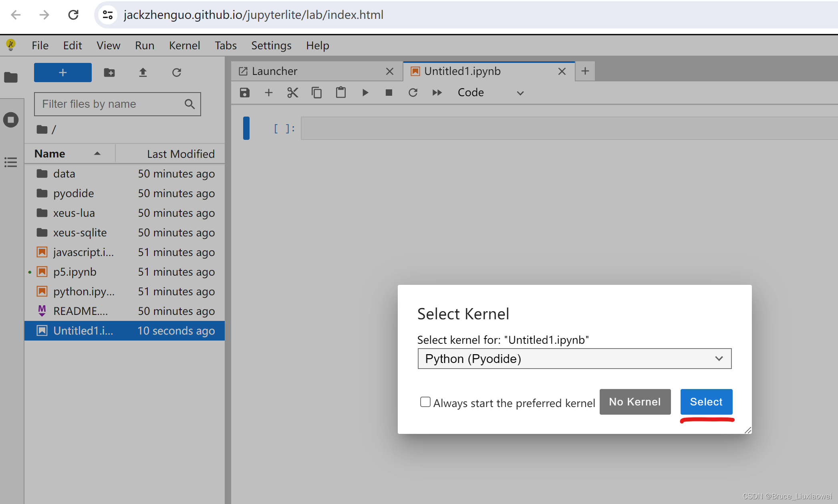This screenshot has width=838, height=504.
Task: Open the Code cell type dropdown
Action: point(491,93)
